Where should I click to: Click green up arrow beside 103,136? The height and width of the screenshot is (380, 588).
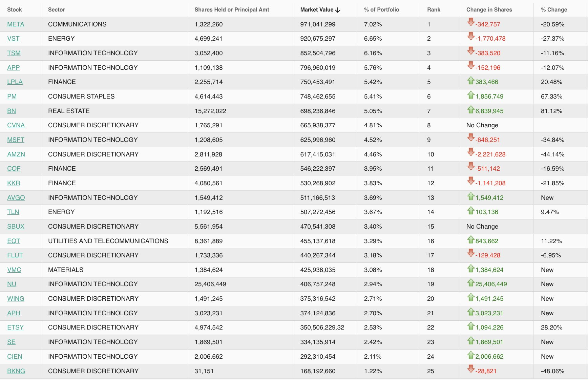coord(471,210)
